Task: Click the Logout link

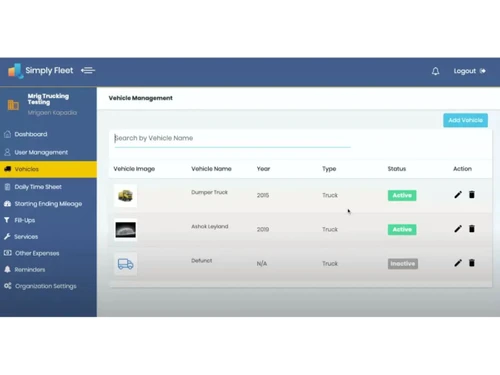Action: tap(464, 71)
